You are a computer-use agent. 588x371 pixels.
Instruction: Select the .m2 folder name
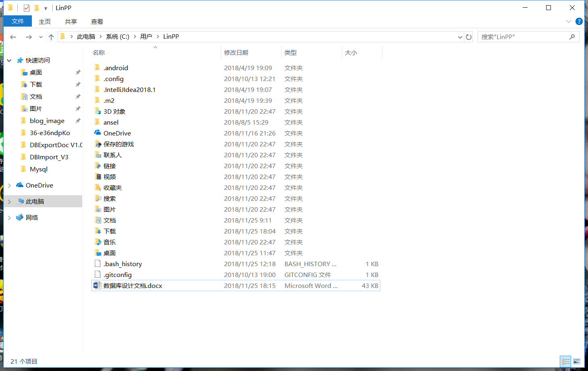point(109,101)
